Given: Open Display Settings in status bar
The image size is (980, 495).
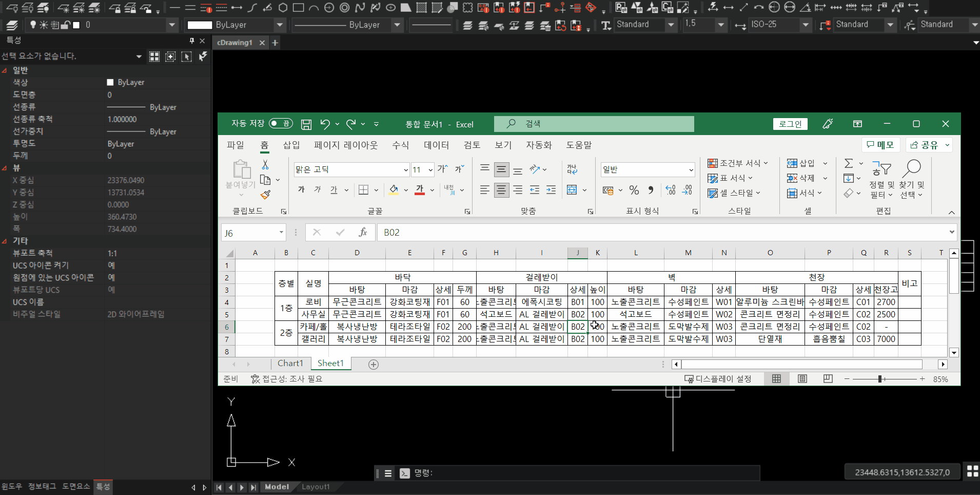Looking at the screenshot, I should point(718,379).
